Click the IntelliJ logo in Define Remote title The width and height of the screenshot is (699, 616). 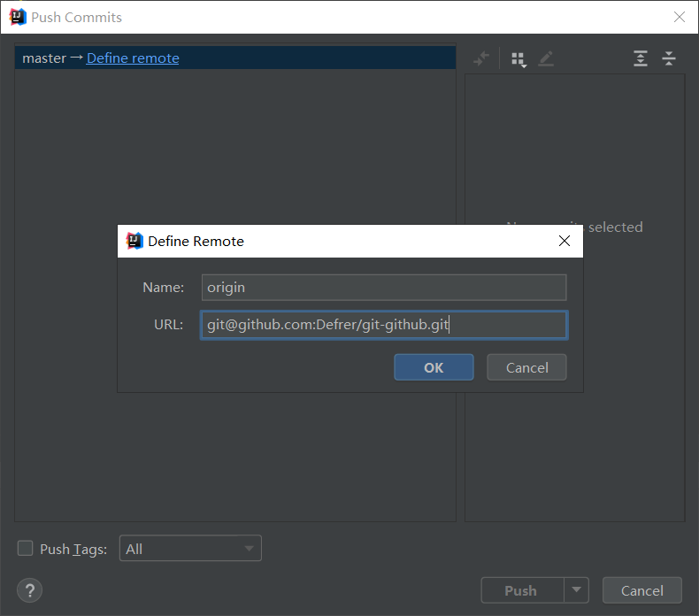(x=134, y=241)
